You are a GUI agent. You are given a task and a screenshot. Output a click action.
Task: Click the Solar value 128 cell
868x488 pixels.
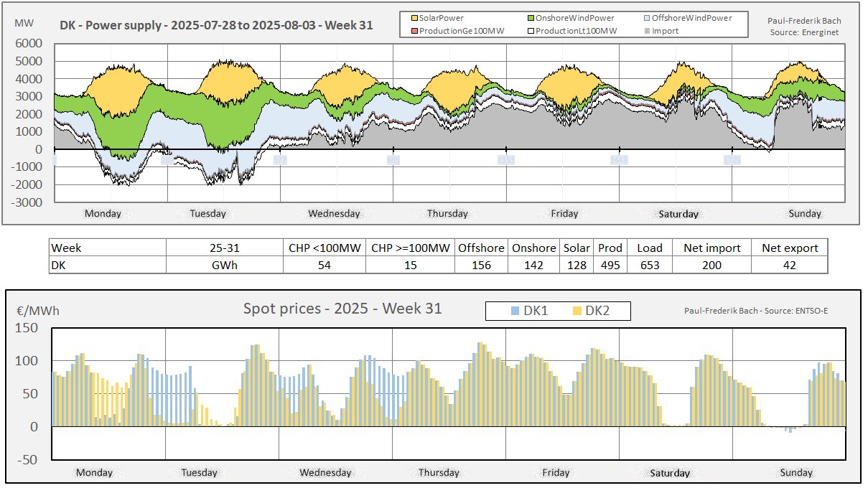click(x=576, y=265)
